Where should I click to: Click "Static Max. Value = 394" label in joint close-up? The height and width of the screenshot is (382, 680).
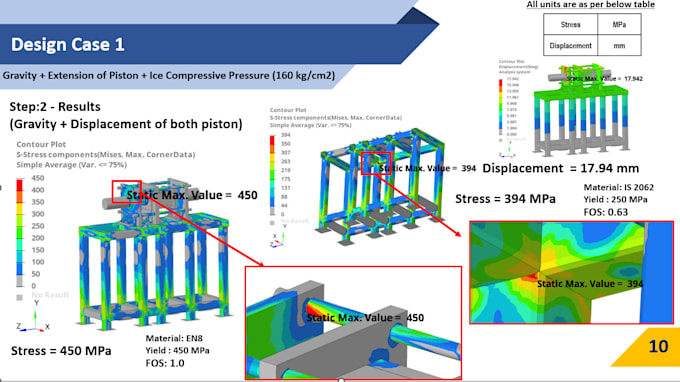(590, 284)
